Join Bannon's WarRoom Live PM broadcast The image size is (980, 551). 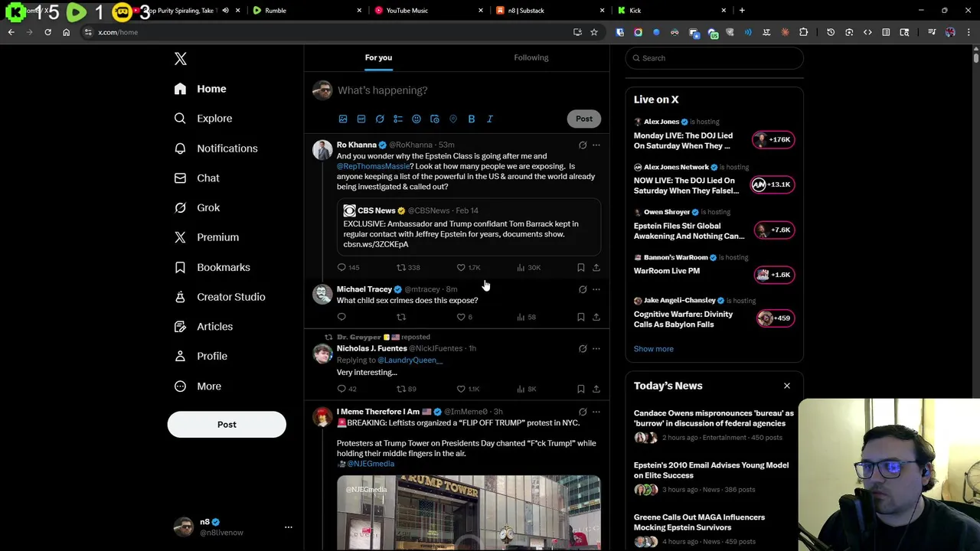point(774,275)
